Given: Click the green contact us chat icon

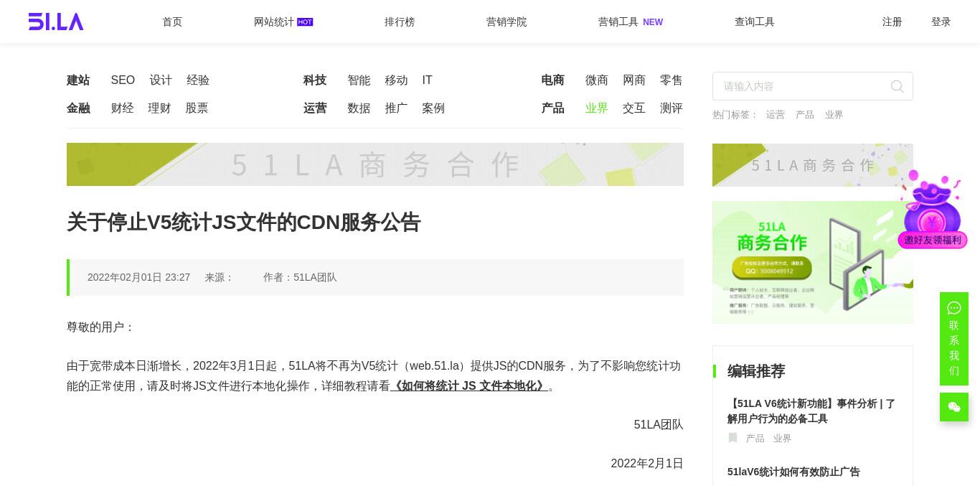Looking at the screenshot, I should [x=954, y=308].
